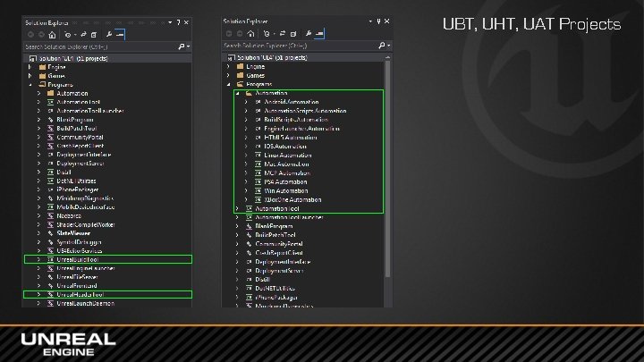Select ShaderCompileWorker project
Viewport: 644px width, 362px height.
point(86,224)
